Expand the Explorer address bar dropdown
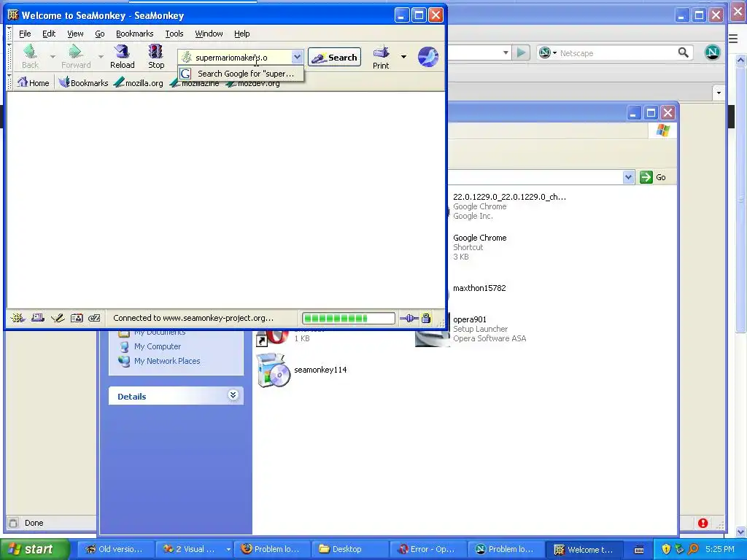 (628, 177)
